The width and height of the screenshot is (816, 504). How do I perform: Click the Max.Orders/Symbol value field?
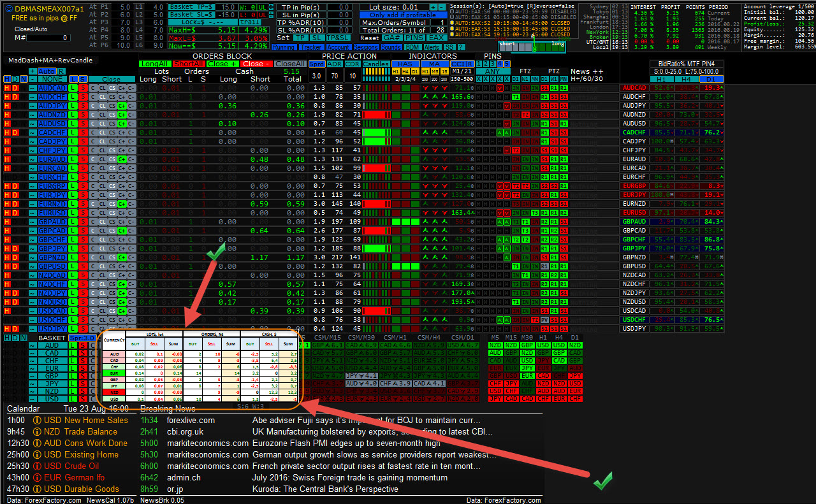pos(439,22)
